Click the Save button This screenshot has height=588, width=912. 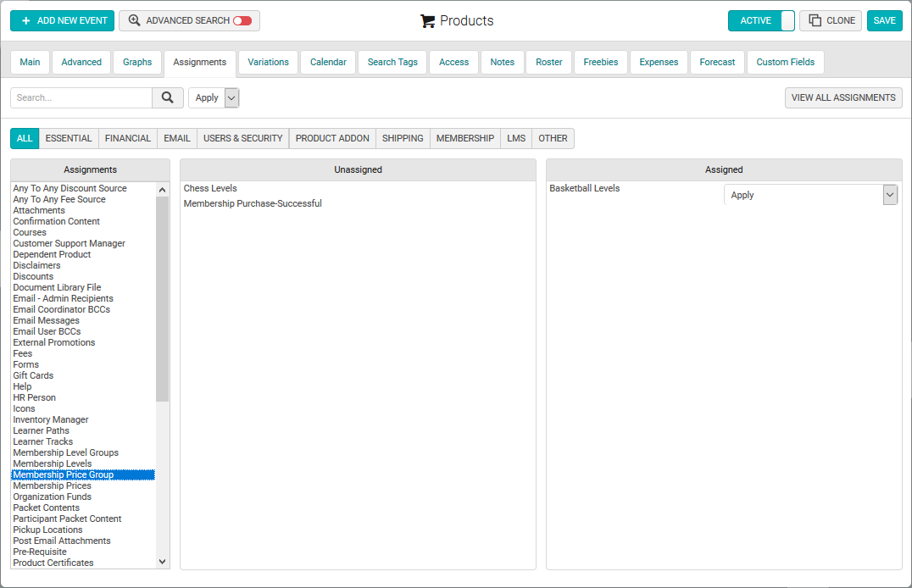tap(884, 20)
